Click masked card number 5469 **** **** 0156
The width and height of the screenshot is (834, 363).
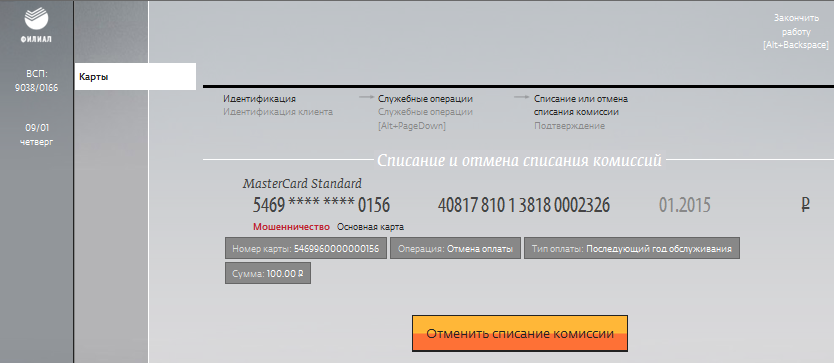click(321, 205)
